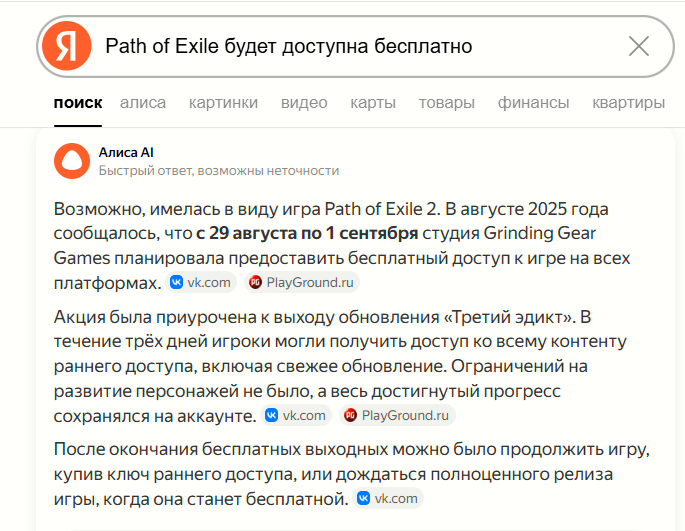
Task: Clear the search query with X
Action: 639,46
